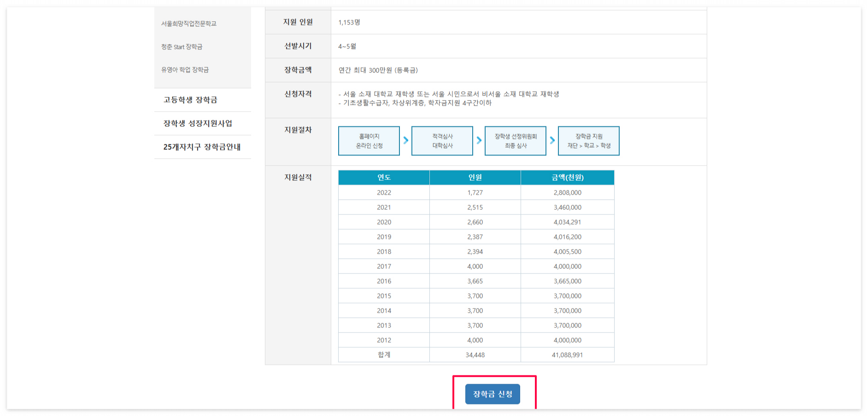The height and width of the screenshot is (416, 868).
Task: Select the 2022 row in the table
Action: pyautogui.click(x=475, y=192)
